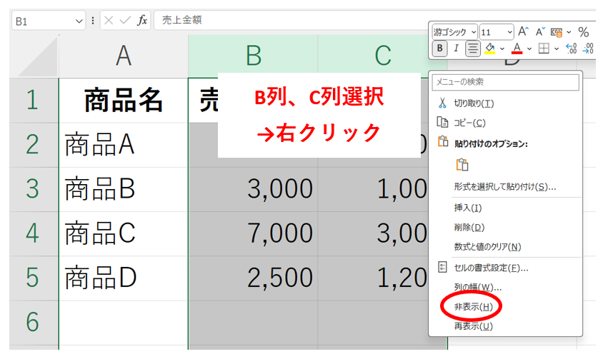The height and width of the screenshot is (364, 608).
Task: Click the insert function fx icon
Action: (x=142, y=21)
